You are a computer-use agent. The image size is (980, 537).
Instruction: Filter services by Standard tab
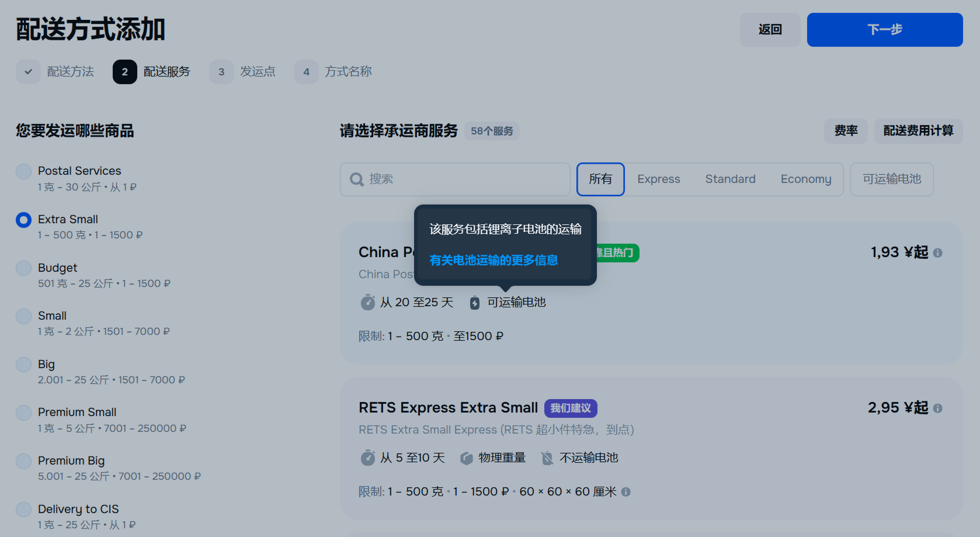tap(730, 179)
